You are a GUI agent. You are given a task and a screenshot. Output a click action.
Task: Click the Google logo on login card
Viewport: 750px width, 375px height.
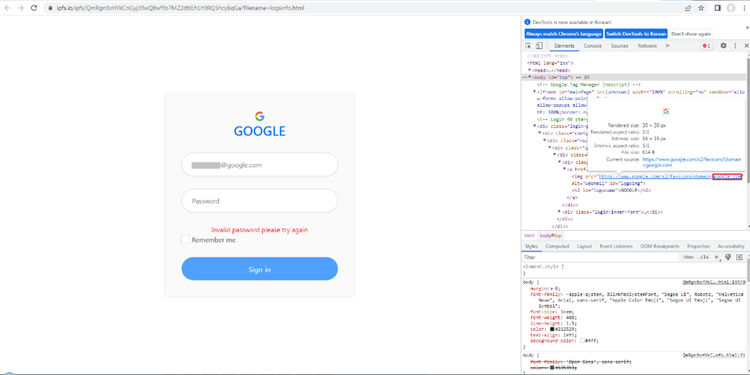[259, 116]
